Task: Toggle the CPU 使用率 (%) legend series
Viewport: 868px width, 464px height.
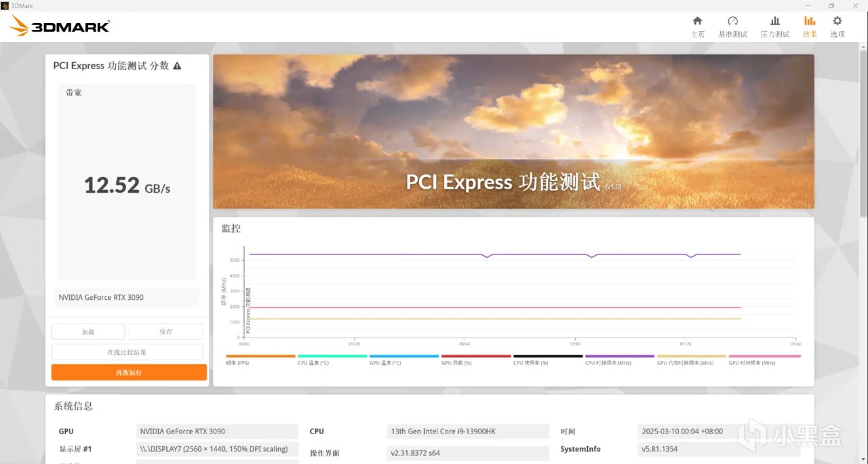Action: point(548,360)
